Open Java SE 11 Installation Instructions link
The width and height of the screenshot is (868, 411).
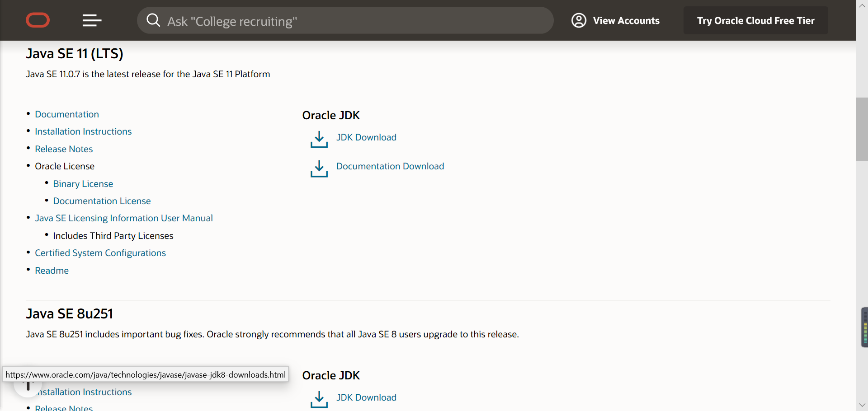83,131
